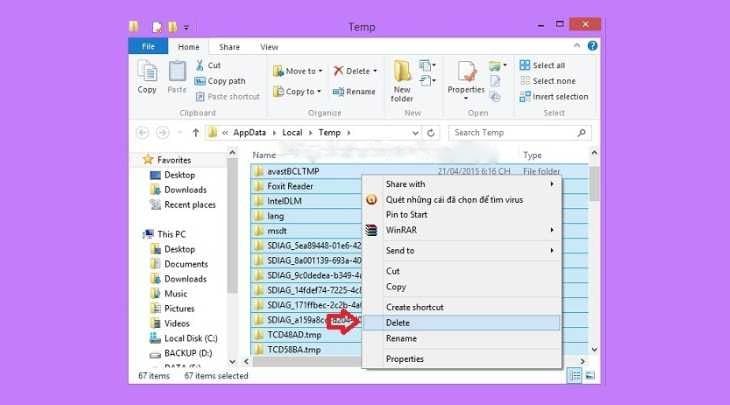Open the Properties ribbon button

466,77
